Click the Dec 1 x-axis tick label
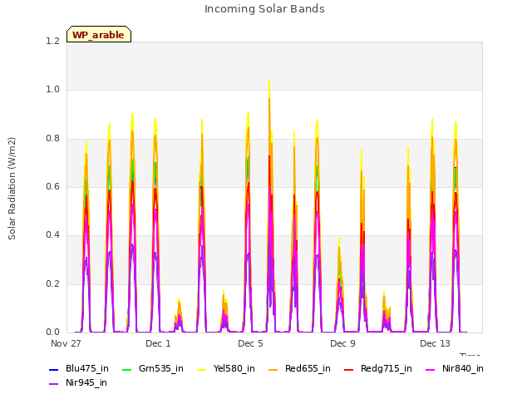Screen dimensions: 532x399 pos(158,343)
